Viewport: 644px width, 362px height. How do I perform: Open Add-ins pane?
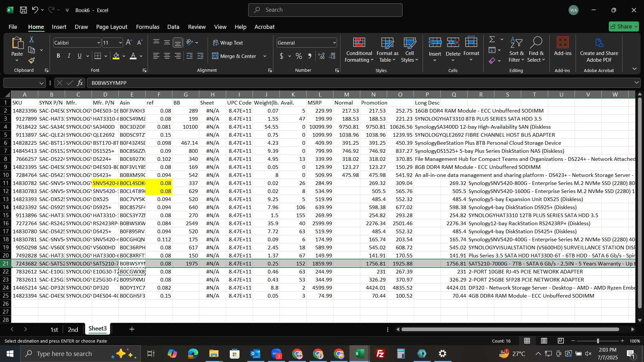(562, 46)
